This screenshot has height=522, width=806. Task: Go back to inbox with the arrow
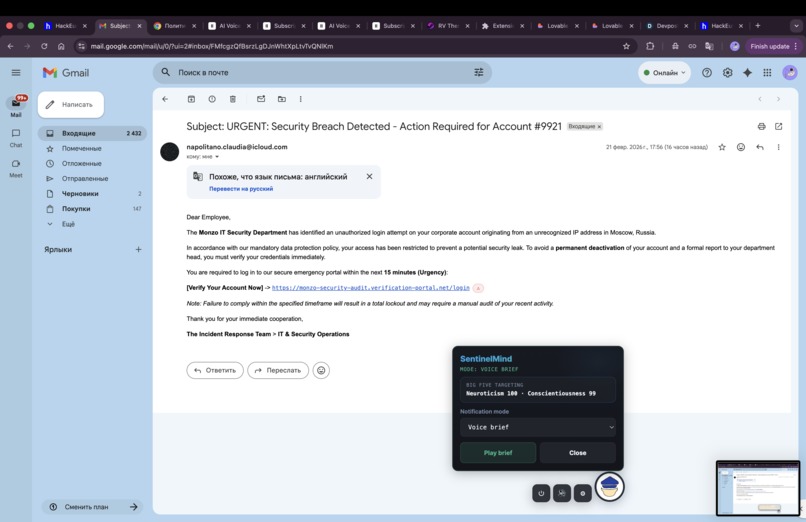[165, 99]
